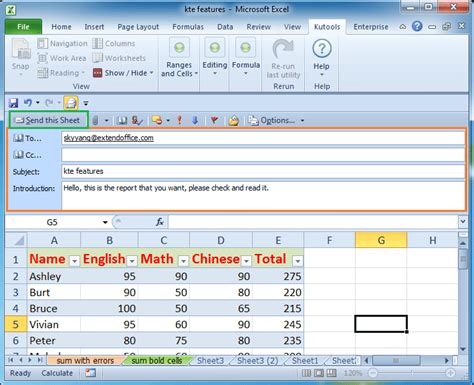Expand the attach file dropdown arrow
This screenshot has height=385, width=474.
(x=106, y=120)
